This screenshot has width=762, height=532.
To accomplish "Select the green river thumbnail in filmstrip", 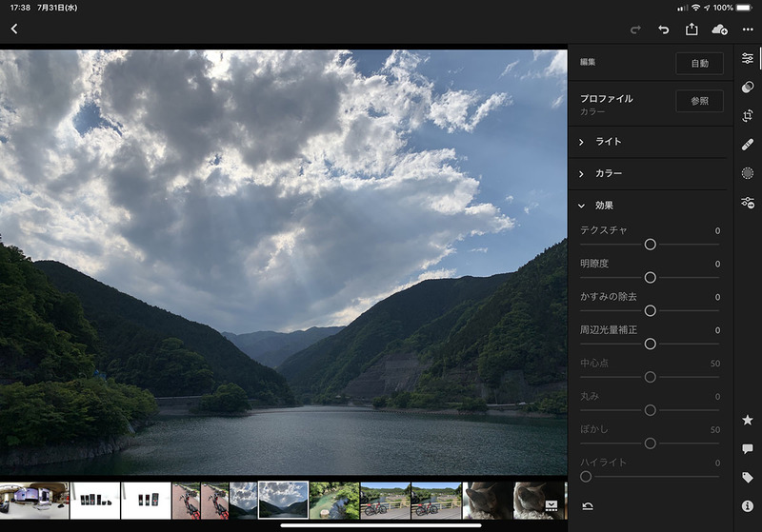I will coord(334,501).
